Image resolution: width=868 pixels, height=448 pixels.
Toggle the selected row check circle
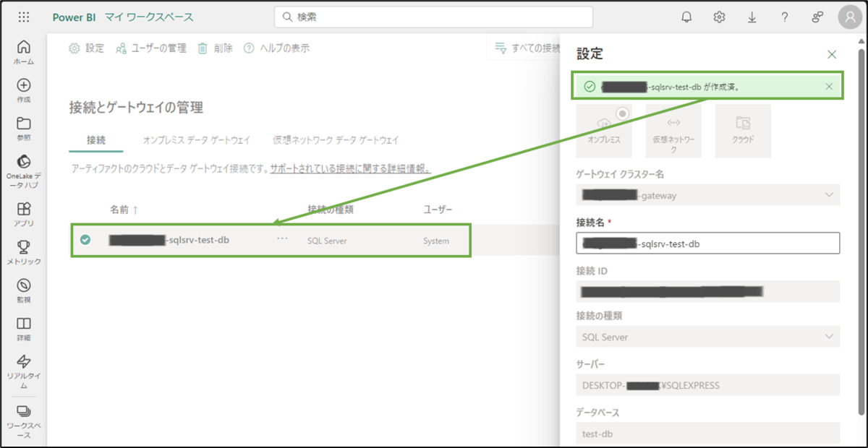tap(85, 240)
